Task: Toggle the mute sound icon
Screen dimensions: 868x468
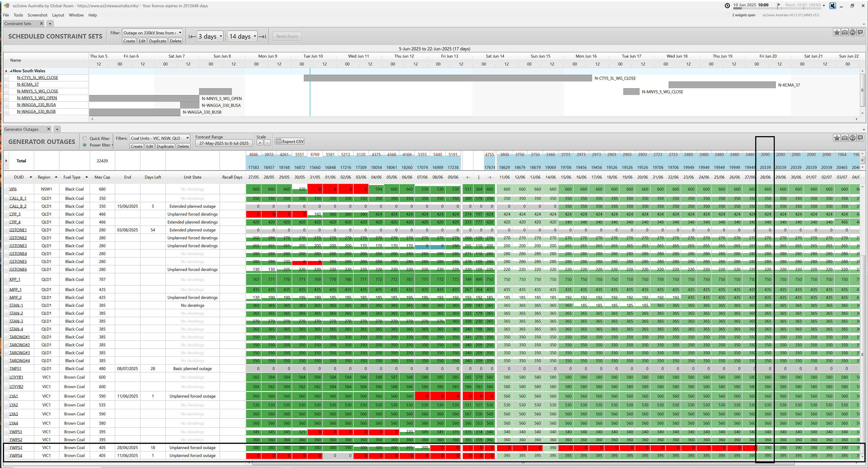Action: [x=832, y=5]
